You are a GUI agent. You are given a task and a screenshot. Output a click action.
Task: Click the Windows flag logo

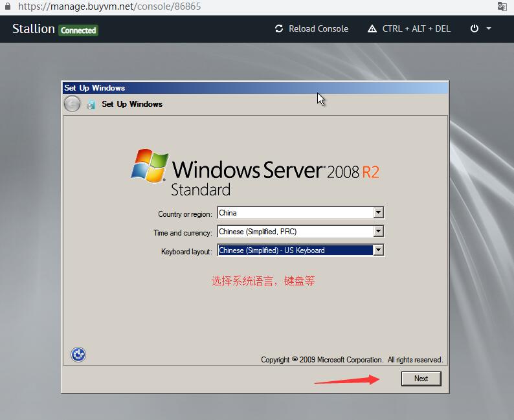coord(150,166)
